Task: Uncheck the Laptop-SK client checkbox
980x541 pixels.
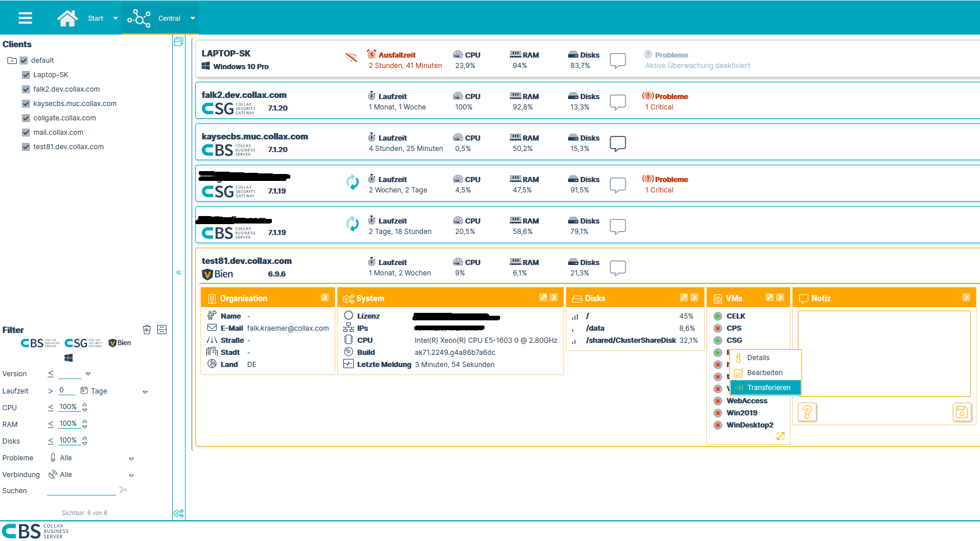Action: click(26, 75)
